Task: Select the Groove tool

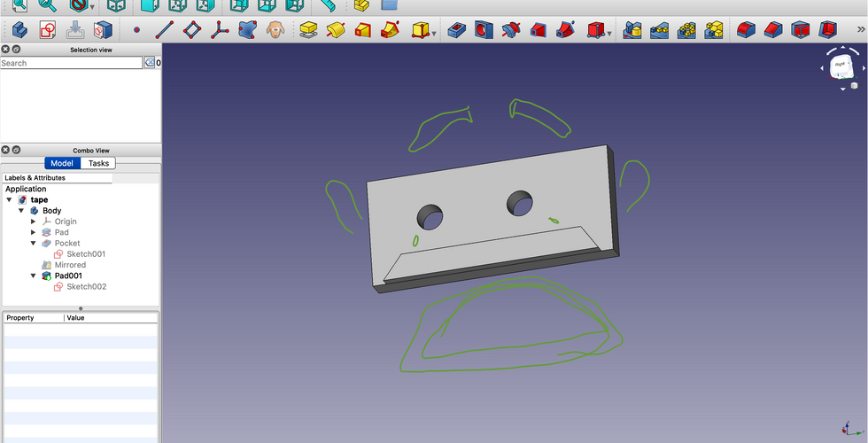Action: (511, 29)
